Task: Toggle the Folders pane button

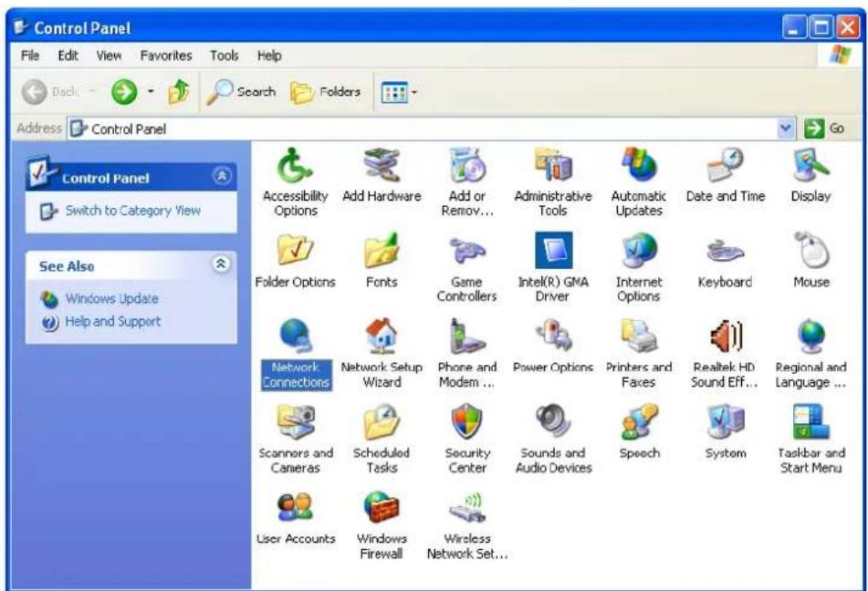Action: coord(326,92)
